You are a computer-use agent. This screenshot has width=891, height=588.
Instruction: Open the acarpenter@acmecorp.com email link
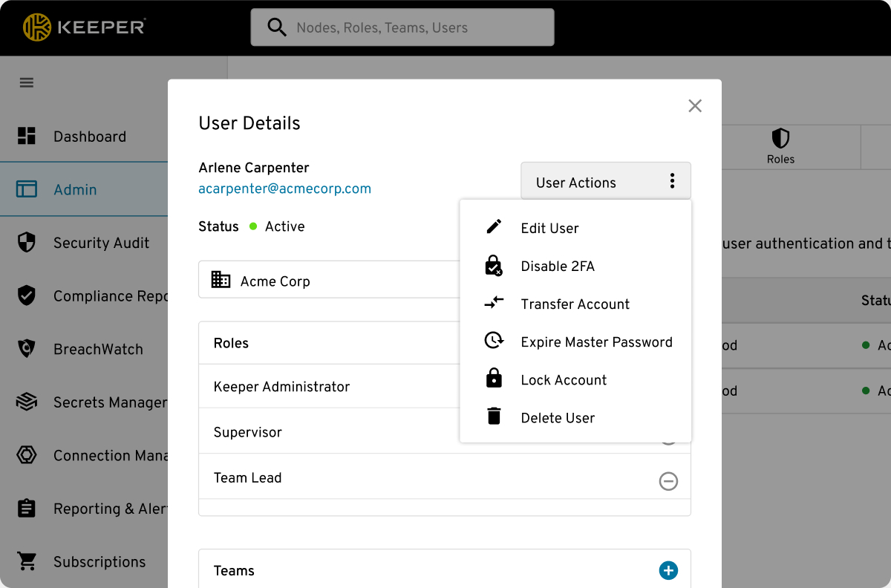284,189
